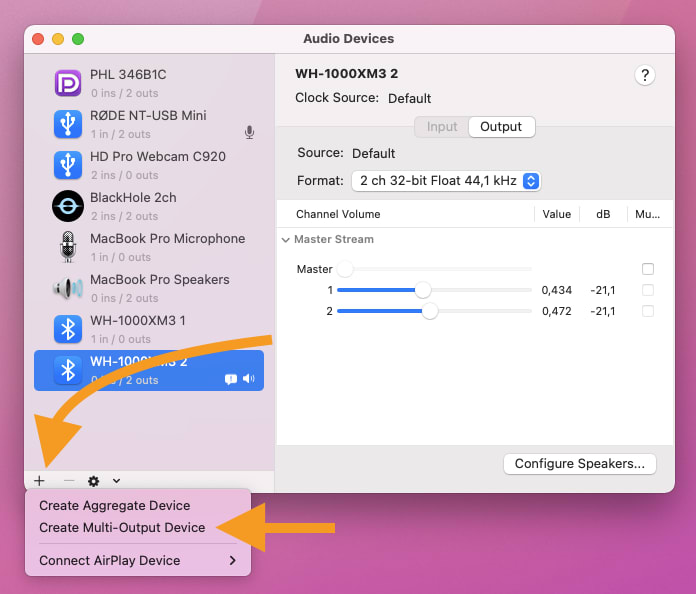Click the speaker output indicator on WH-1000XM3 2

click(249, 379)
